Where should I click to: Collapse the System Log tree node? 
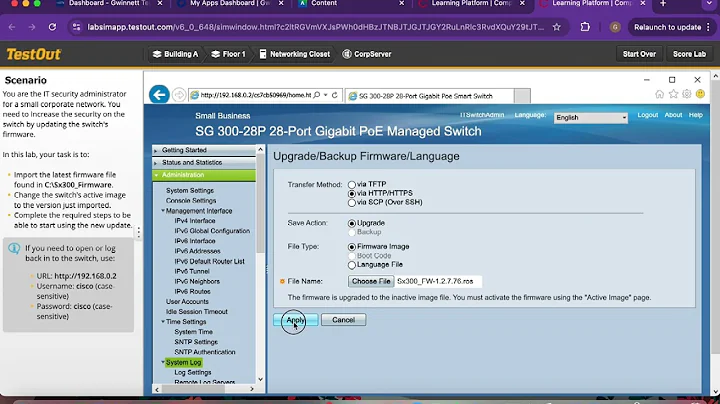163,362
